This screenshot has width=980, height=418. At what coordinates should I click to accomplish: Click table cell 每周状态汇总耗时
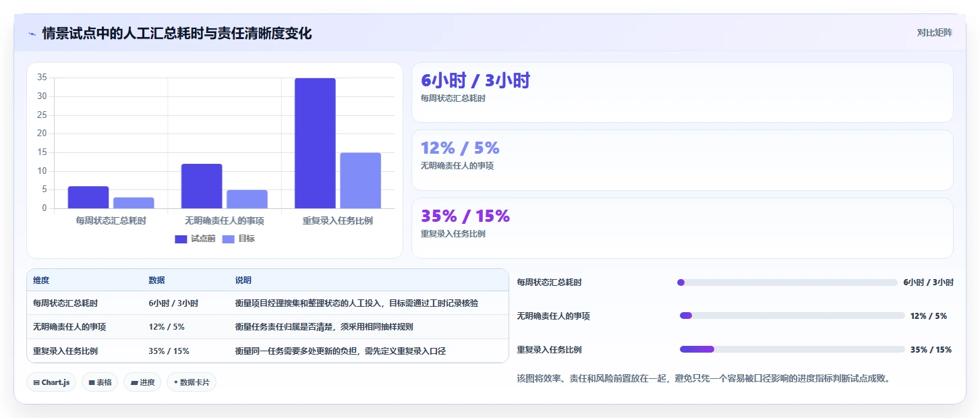pos(65,303)
